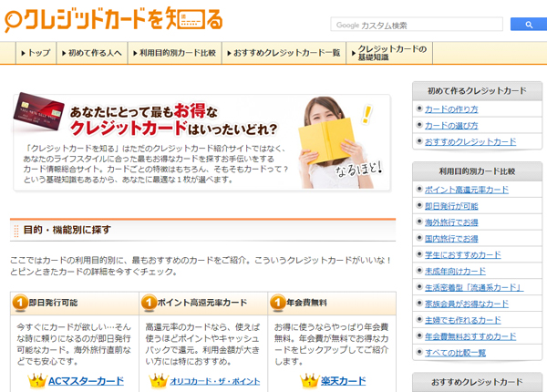Go to おすすめクレジットカード一覧 in nav bar
This screenshot has height=392, width=547.
pyautogui.click(x=285, y=53)
